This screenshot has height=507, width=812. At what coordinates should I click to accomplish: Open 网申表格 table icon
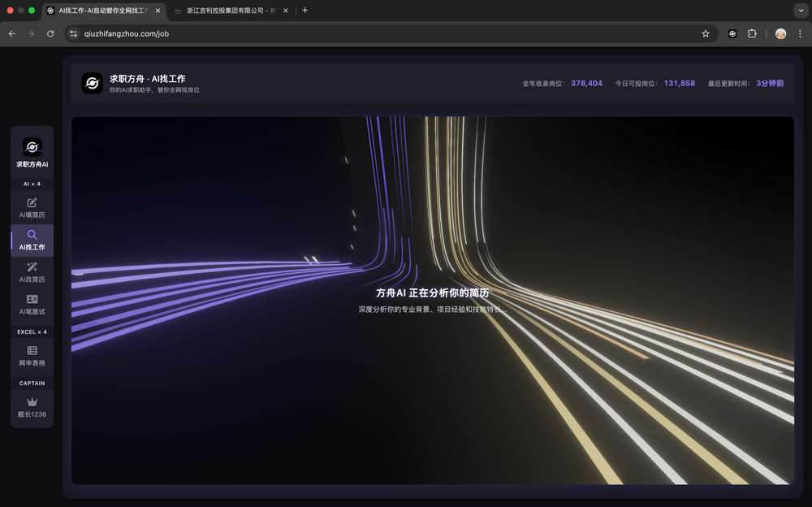click(x=32, y=351)
